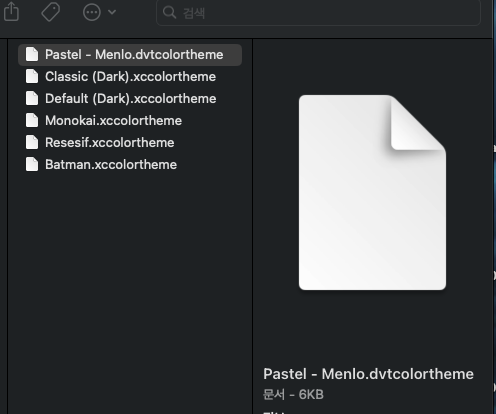This screenshot has width=496, height=414.
Task: Select the Resesif.xccolortheme file
Action: 130,143
